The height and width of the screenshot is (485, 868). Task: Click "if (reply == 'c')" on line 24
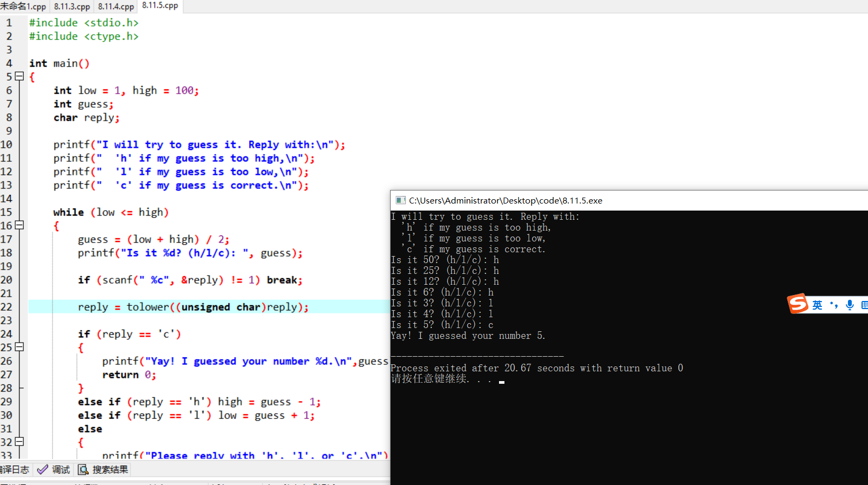pos(129,334)
